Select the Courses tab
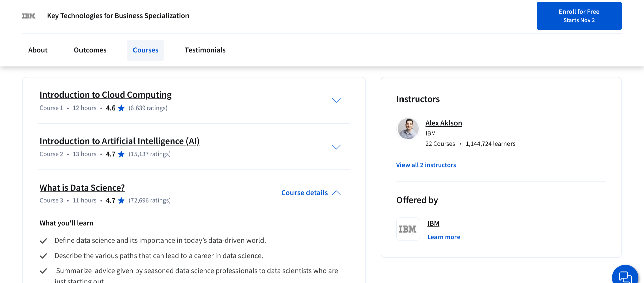 pyautogui.click(x=146, y=50)
